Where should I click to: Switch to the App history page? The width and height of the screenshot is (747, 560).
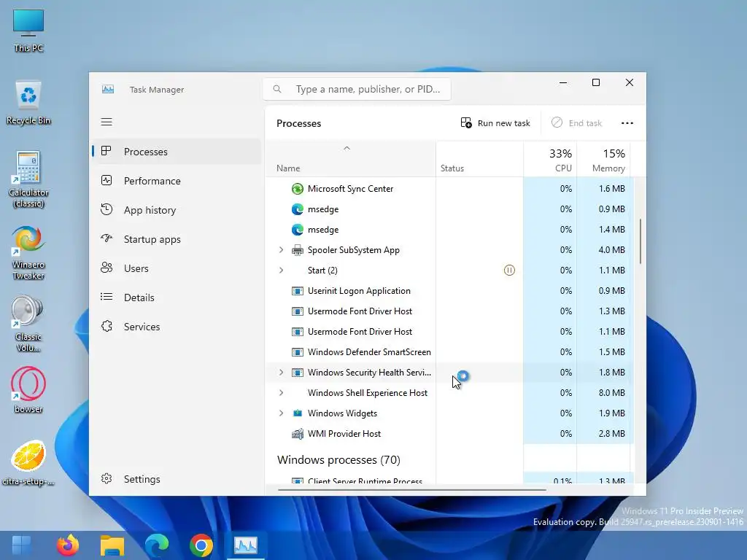[177, 210]
